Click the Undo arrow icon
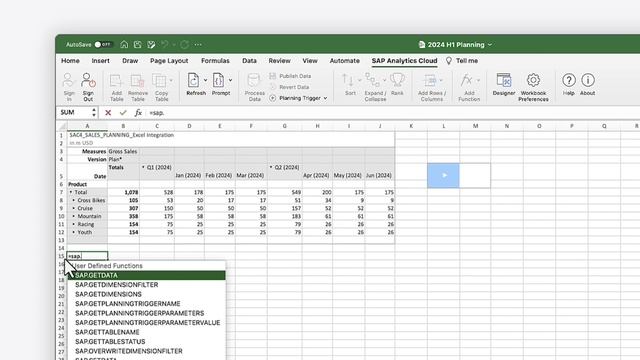Screen dimensions: 640x360 coord(164,44)
